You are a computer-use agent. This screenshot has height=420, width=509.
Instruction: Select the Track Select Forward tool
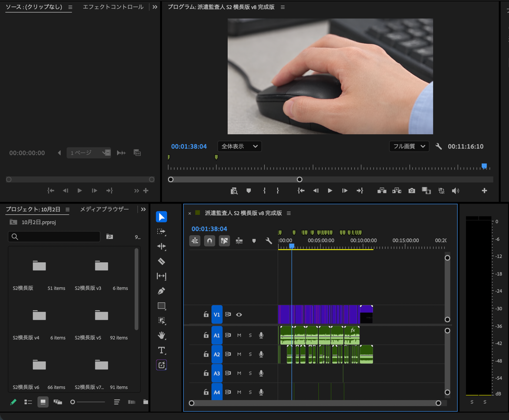tap(161, 232)
